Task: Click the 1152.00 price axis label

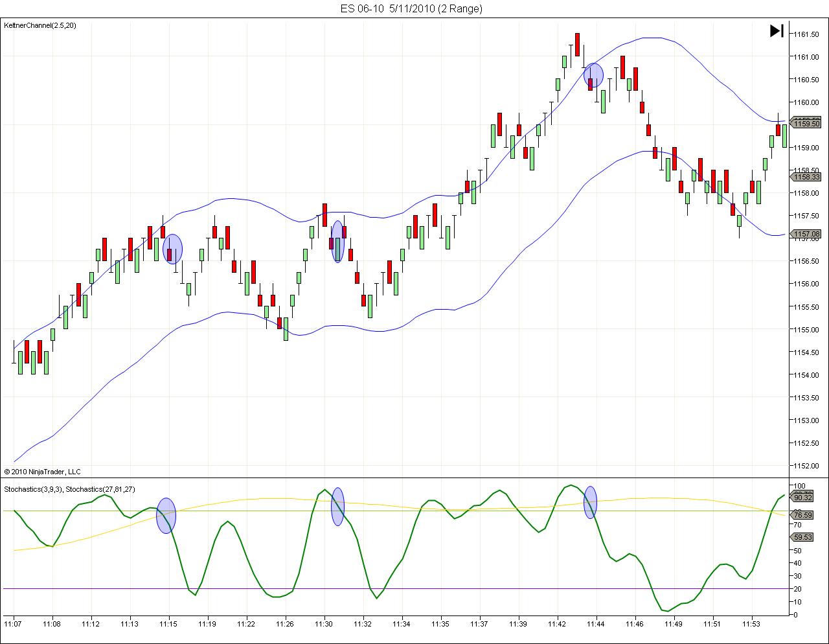Action: [x=806, y=465]
